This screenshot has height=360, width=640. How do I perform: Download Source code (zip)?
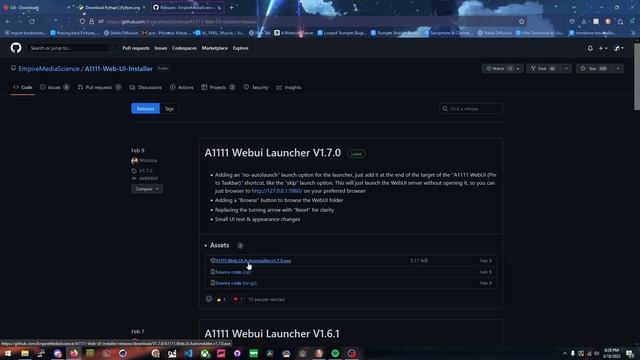(x=233, y=272)
